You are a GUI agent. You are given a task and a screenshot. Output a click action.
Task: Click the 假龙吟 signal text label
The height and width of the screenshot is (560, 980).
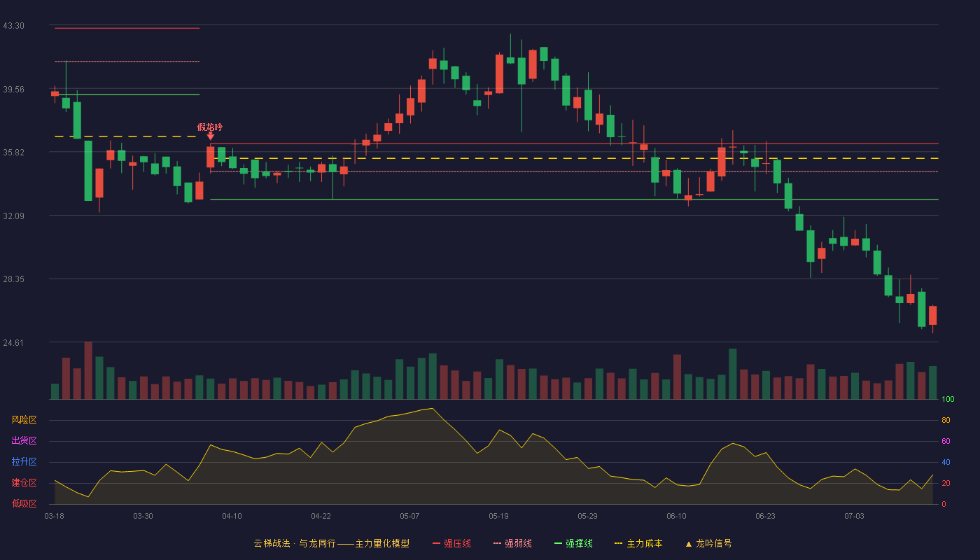coord(210,127)
